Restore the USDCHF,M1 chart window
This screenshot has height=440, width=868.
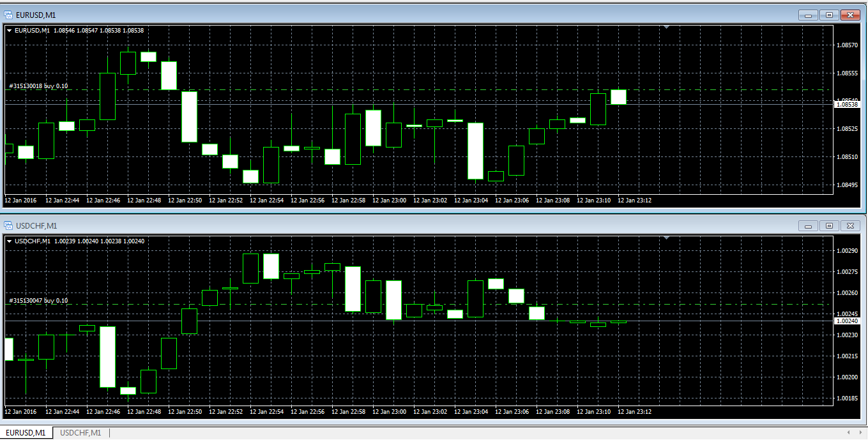[x=830, y=225]
